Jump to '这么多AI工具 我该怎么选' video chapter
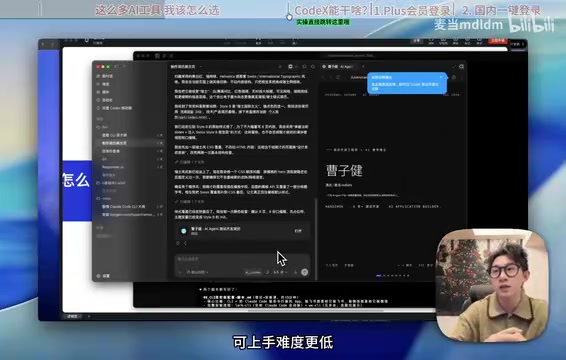The width and height of the screenshot is (566, 360). (157, 10)
